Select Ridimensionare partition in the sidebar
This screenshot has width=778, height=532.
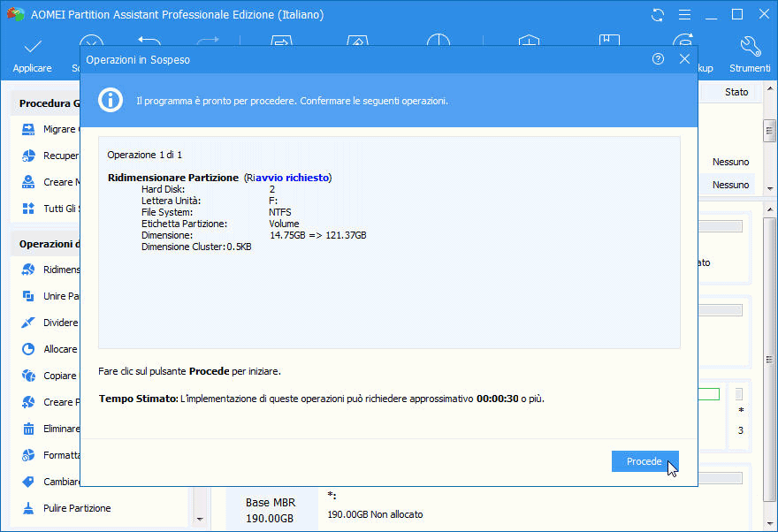[x=50, y=270]
